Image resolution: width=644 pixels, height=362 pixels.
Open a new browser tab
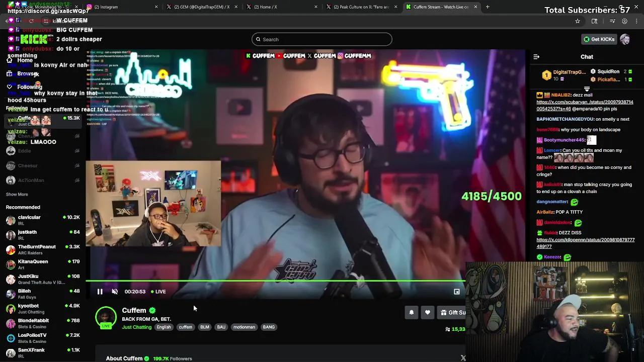coord(488,7)
